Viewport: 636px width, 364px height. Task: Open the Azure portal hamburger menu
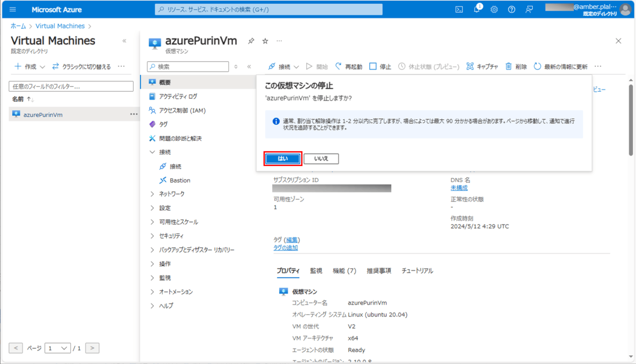tap(13, 9)
